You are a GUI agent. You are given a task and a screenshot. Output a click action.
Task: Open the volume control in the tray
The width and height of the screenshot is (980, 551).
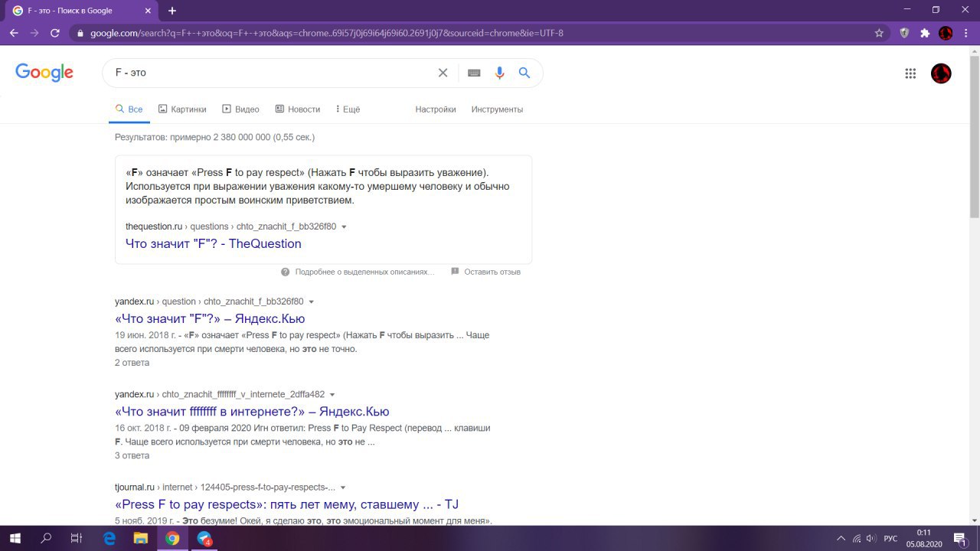coord(871,538)
